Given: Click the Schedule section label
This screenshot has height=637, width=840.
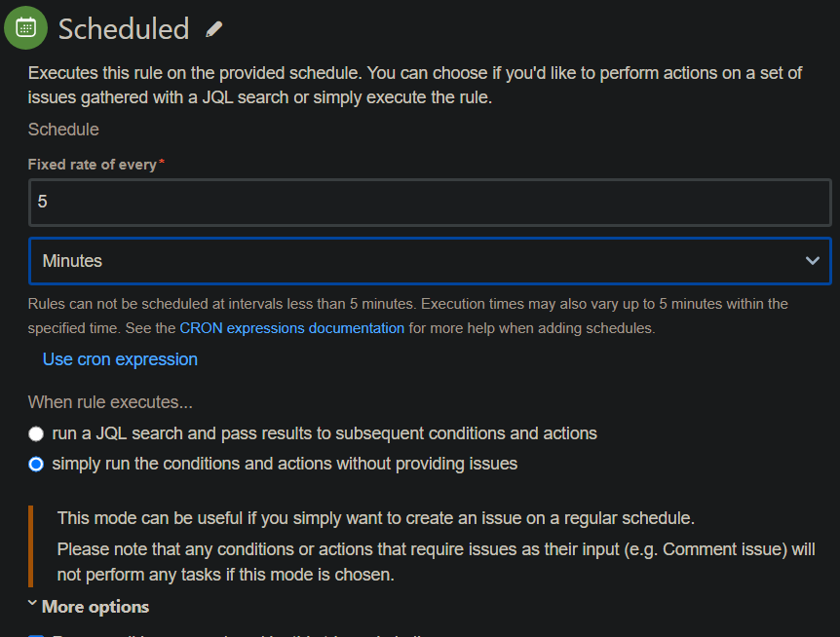Looking at the screenshot, I should click(x=63, y=130).
